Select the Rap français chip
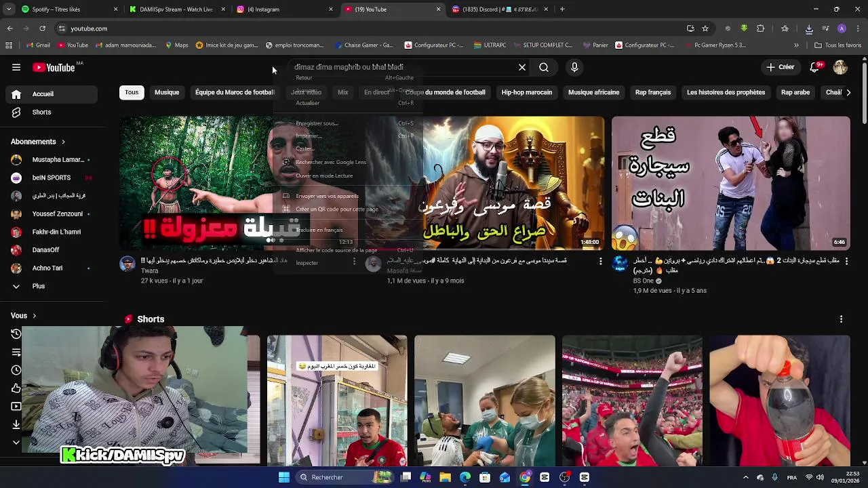 point(653,92)
